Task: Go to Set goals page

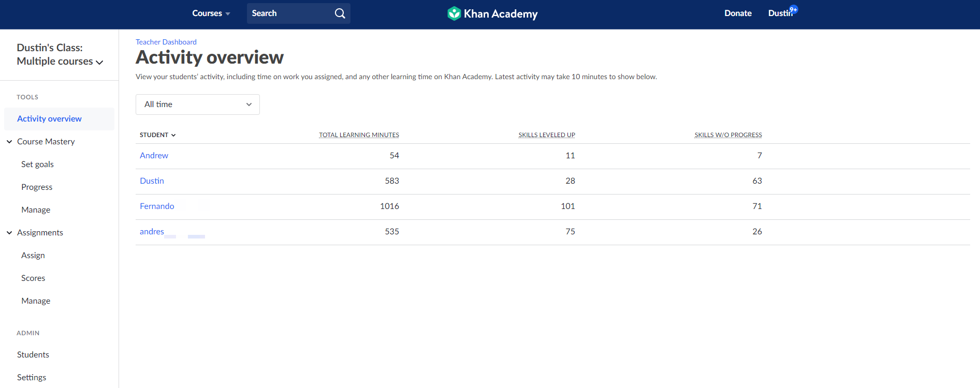Action: click(x=37, y=165)
